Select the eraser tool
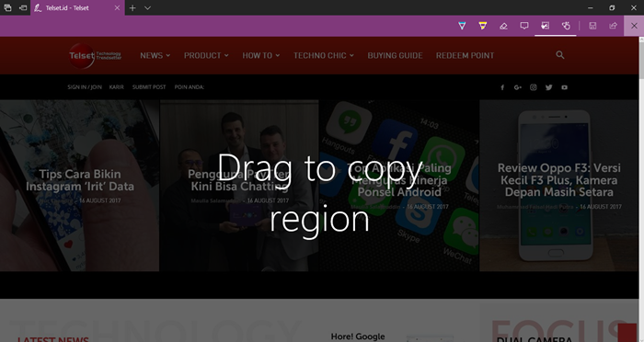644x342 pixels. [x=503, y=26]
